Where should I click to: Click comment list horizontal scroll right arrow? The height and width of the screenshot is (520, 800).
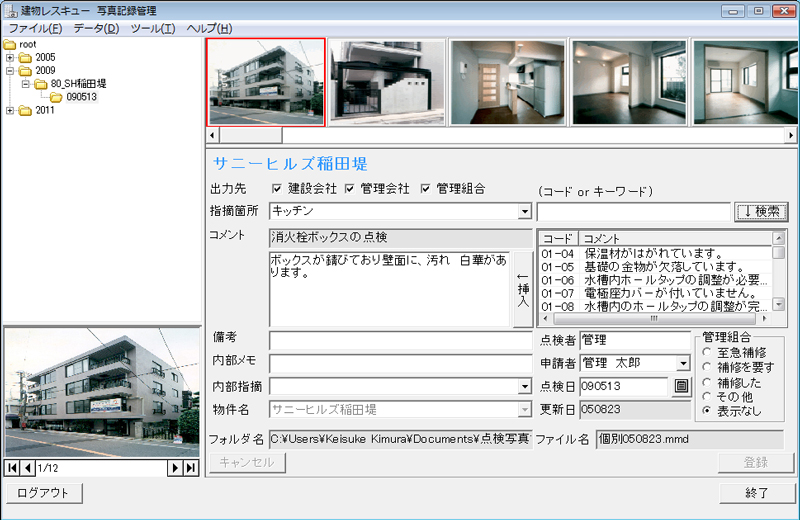[x=764, y=318]
